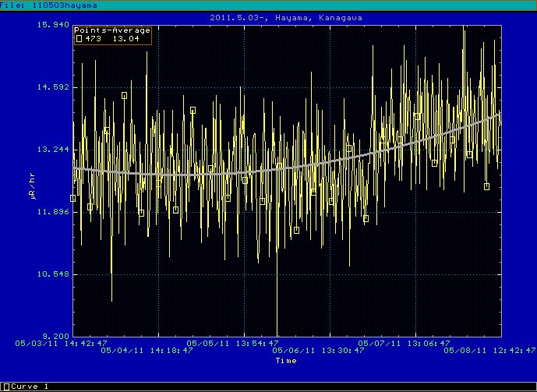
Task: Click the Time x-axis label
Action: pyautogui.click(x=285, y=361)
